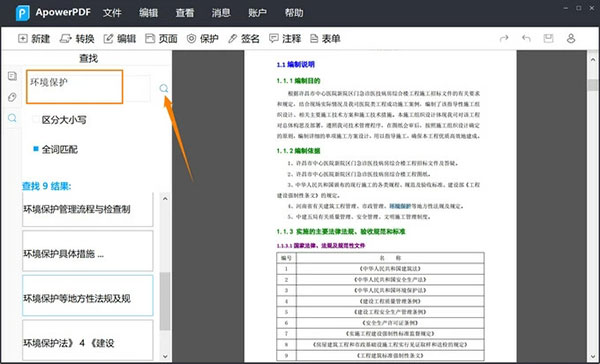Viewport: 600px width, 364px height.
Task: Click the save disk icon
Action: [548, 38]
